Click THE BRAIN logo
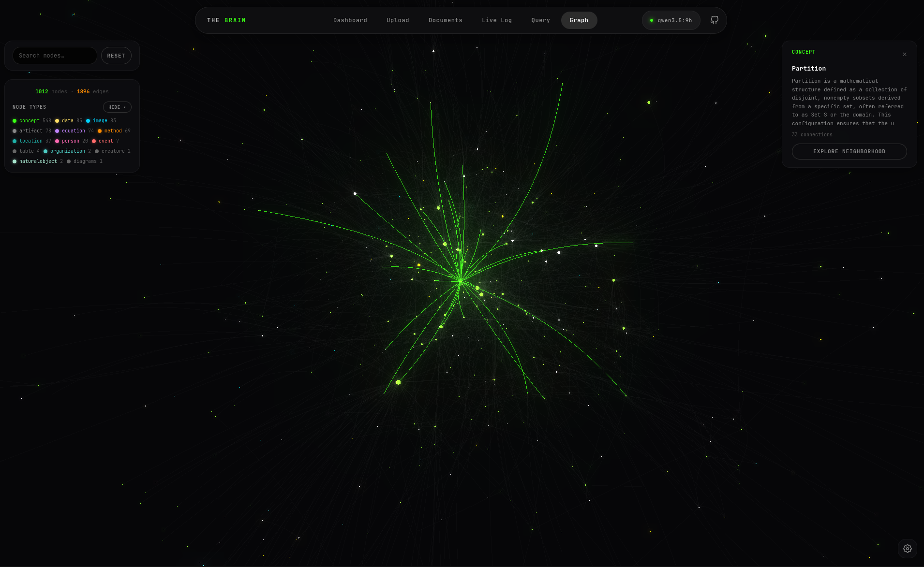 point(226,20)
